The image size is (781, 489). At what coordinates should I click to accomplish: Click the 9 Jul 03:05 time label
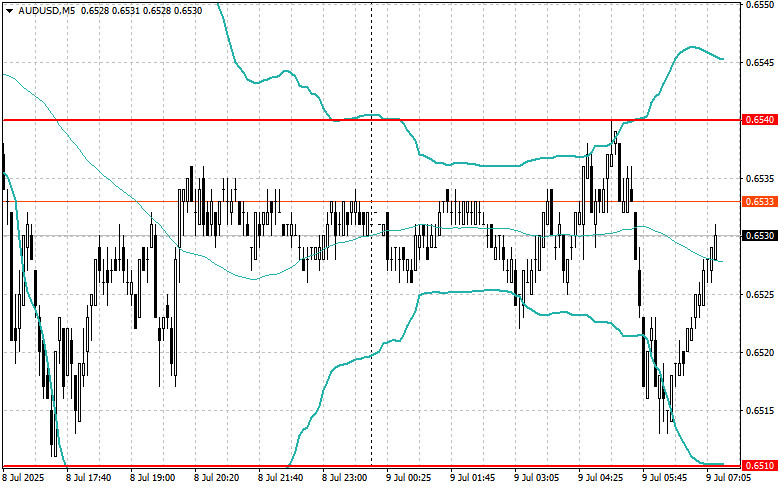[537, 478]
